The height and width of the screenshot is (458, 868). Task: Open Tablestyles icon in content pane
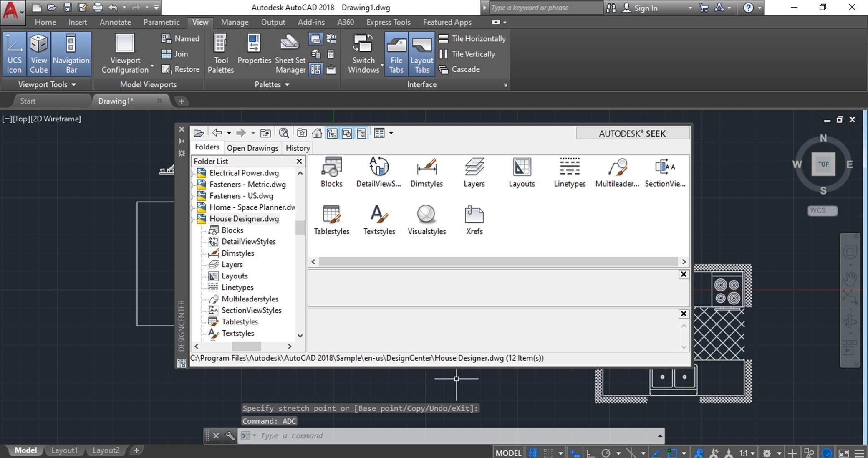coord(332,220)
